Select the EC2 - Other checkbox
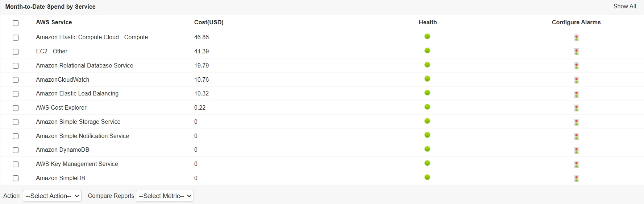The image size is (644, 204). [x=16, y=52]
